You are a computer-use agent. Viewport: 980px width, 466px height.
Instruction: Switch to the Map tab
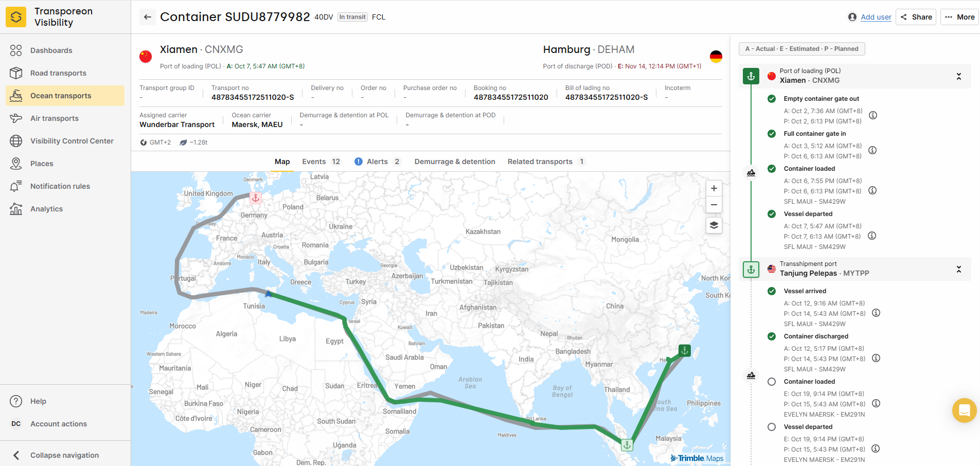pos(282,162)
